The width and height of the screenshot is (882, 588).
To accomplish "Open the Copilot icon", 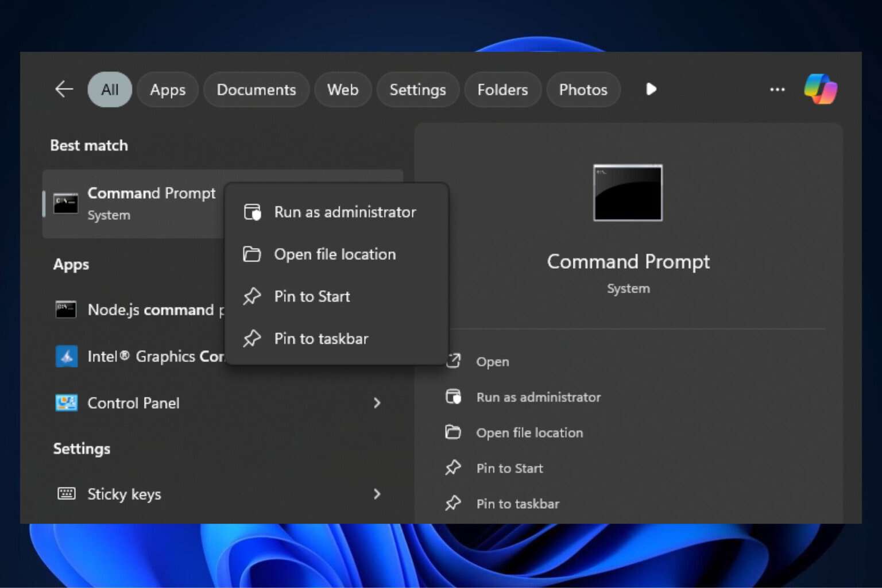I will coord(820,89).
